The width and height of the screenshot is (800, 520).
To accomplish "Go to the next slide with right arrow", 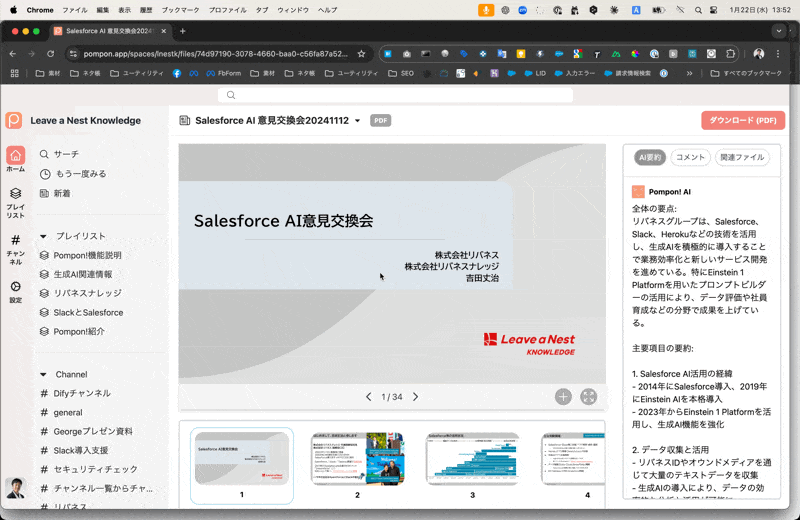I will [x=416, y=397].
